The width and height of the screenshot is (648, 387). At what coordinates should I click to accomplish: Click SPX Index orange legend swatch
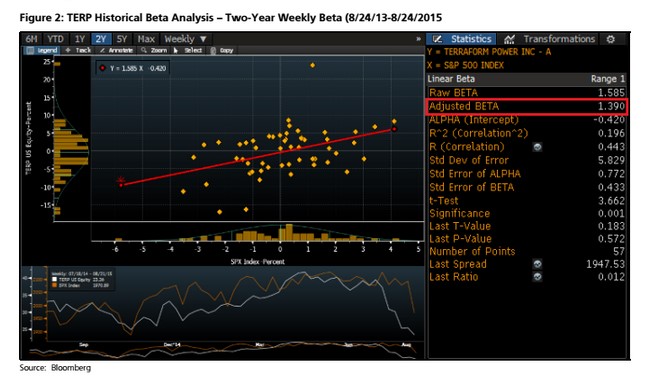point(54,285)
